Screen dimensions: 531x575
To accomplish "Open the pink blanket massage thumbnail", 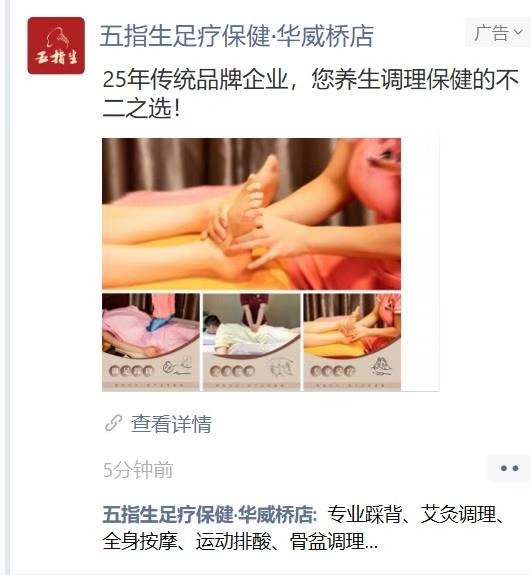I will click(x=151, y=342).
